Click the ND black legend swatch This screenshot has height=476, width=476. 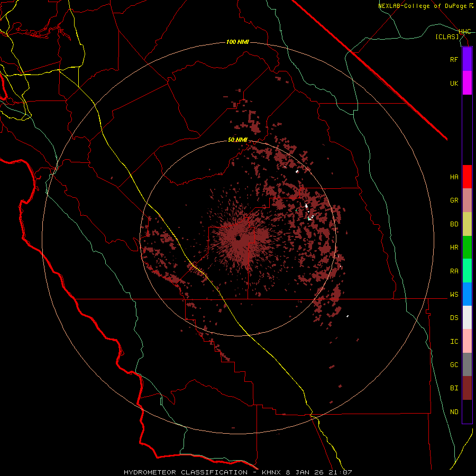click(x=467, y=411)
